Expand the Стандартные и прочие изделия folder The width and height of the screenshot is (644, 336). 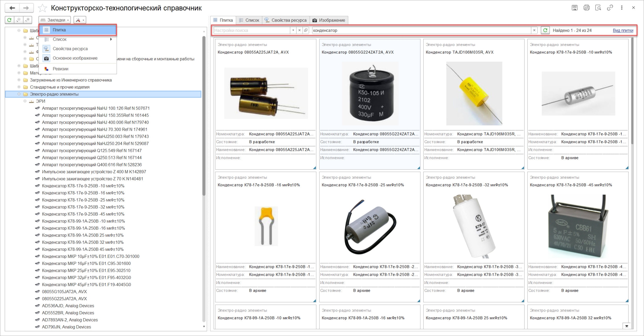click(x=19, y=87)
